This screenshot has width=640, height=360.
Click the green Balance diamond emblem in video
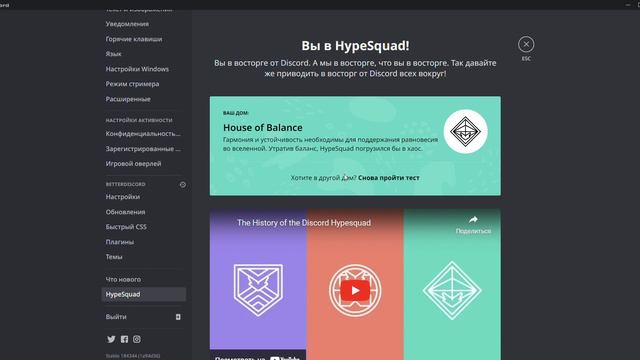pos(452,290)
